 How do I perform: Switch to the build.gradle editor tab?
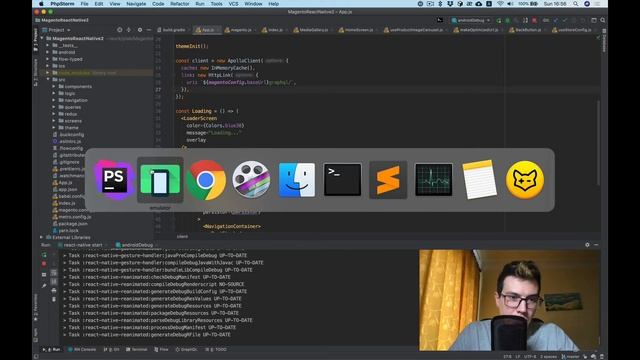[x=172, y=30]
